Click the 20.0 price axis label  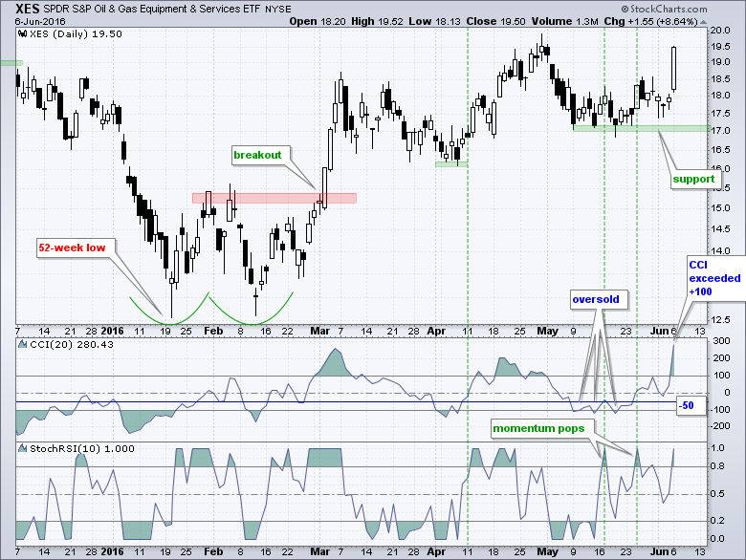[719, 31]
